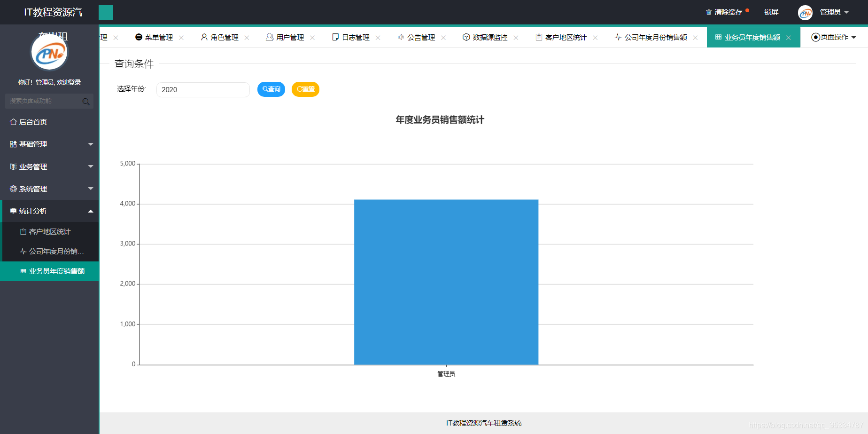This screenshot has width=868, height=434.
Task: Expand the 基础管理 menu arrow
Action: click(x=91, y=144)
